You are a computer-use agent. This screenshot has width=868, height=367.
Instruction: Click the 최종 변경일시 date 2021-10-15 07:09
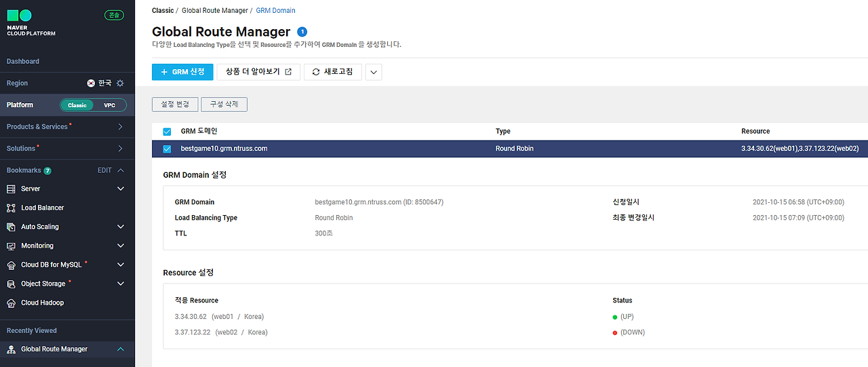click(798, 218)
